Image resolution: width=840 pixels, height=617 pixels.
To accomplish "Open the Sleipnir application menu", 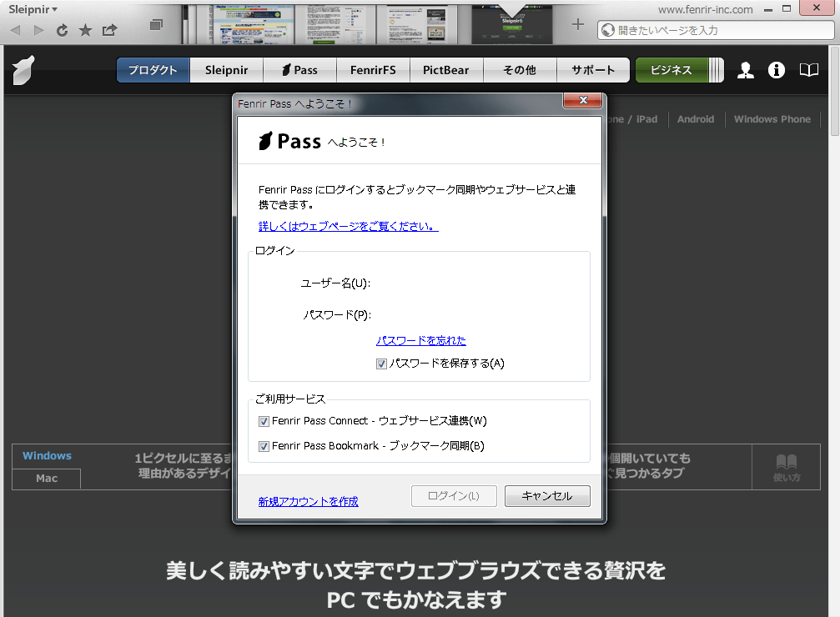I will coord(33,10).
